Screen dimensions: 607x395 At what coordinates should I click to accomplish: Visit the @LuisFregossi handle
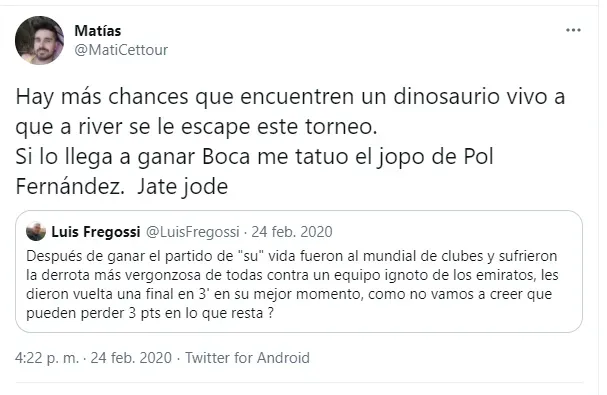[192, 232]
